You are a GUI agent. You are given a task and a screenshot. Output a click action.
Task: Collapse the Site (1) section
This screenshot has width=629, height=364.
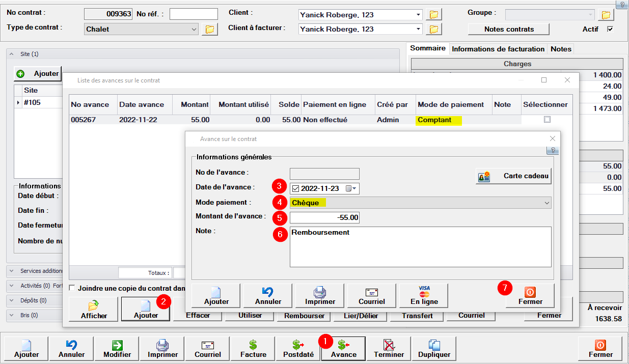click(x=12, y=54)
